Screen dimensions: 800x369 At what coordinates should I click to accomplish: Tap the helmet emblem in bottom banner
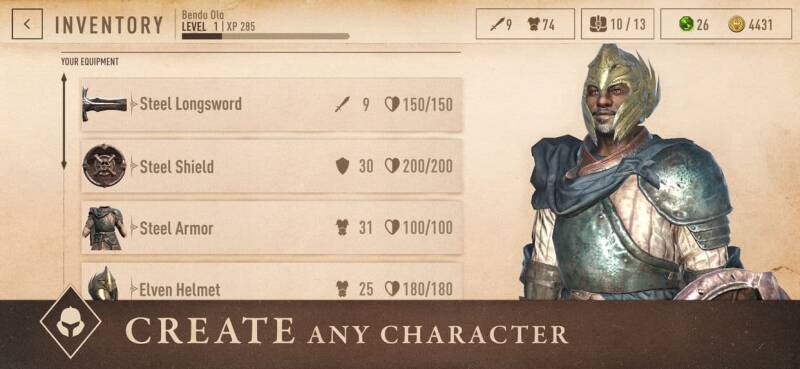[x=70, y=323]
